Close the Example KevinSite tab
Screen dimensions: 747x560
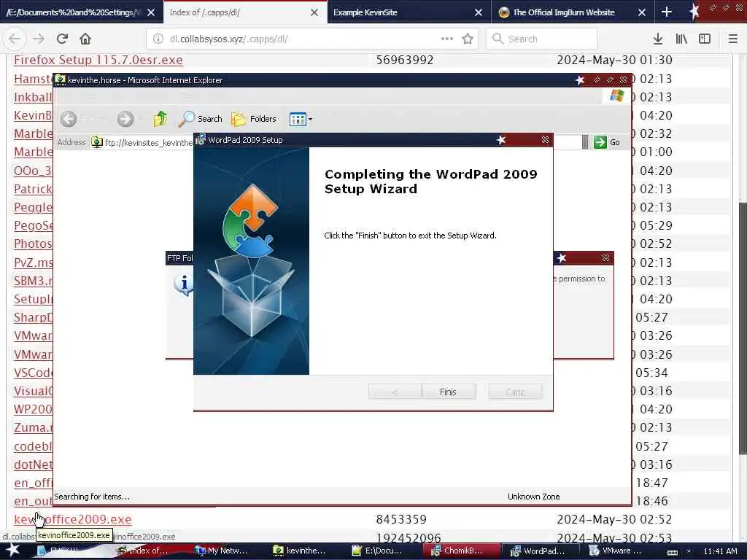point(479,12)
